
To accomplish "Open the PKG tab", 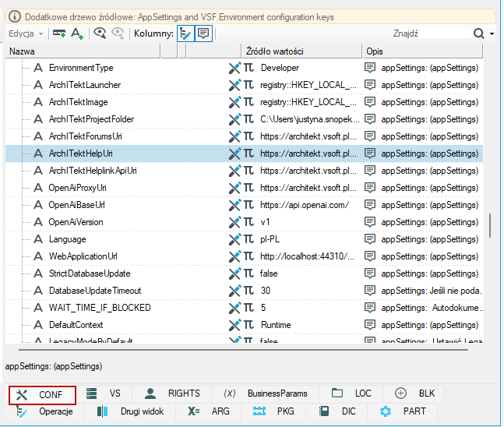I will coord(273,411).
